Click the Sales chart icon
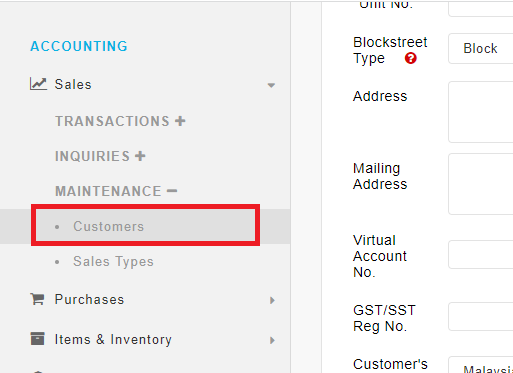This screenshot has height=373, width=513. pyautogui.click(x=38, y=84)
